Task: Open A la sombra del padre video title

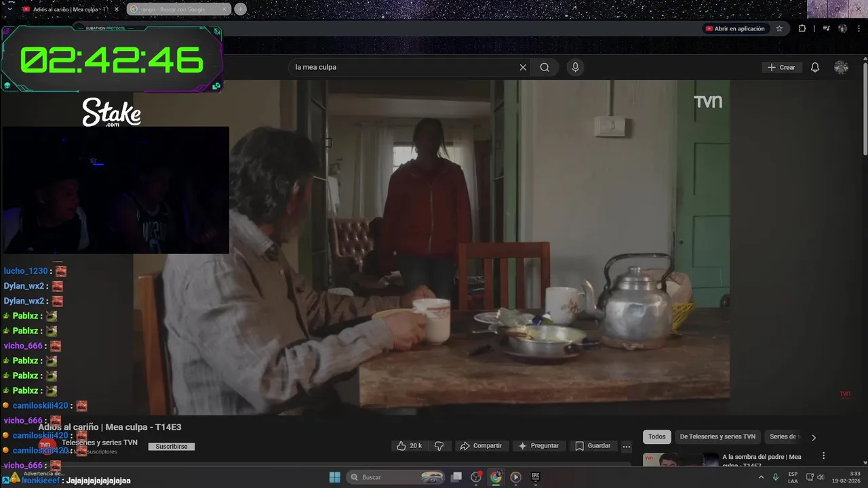Action: (762, 460)
